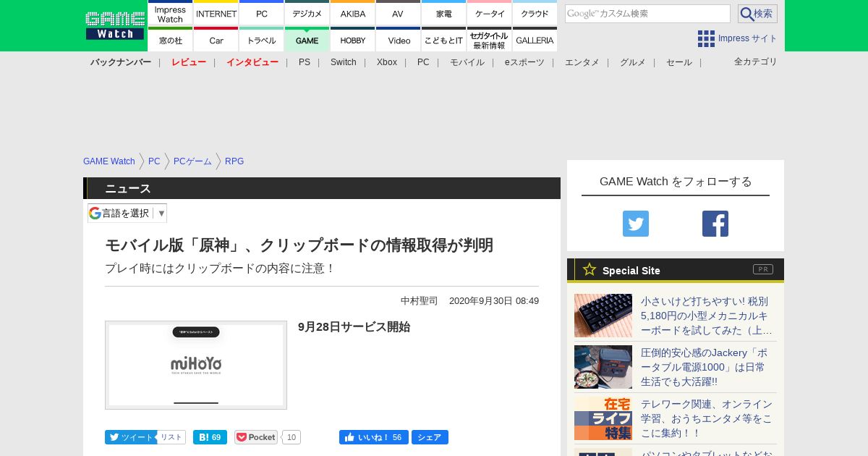Click the Google custom search field
This screenshot has width=868, height=456.
click(647, 14)
